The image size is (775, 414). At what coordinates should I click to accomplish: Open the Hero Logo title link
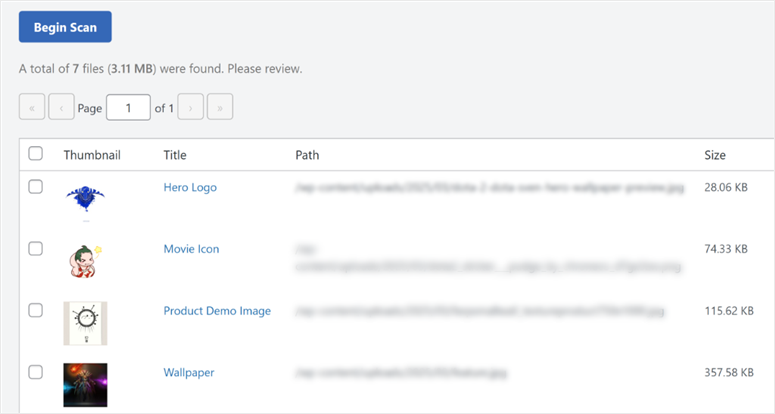coord(190,187)
